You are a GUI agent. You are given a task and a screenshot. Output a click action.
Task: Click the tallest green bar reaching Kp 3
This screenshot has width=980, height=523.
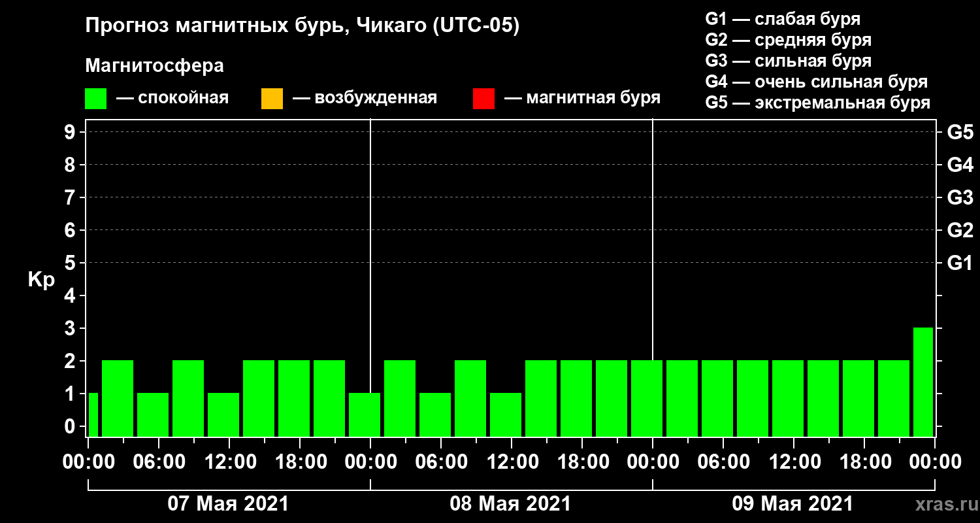(x=923, y=382)
